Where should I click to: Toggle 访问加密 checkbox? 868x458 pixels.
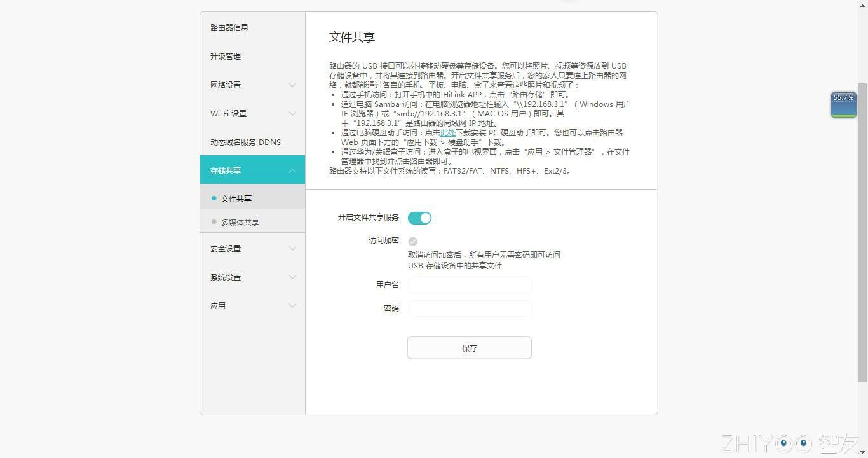coord(413,241)
